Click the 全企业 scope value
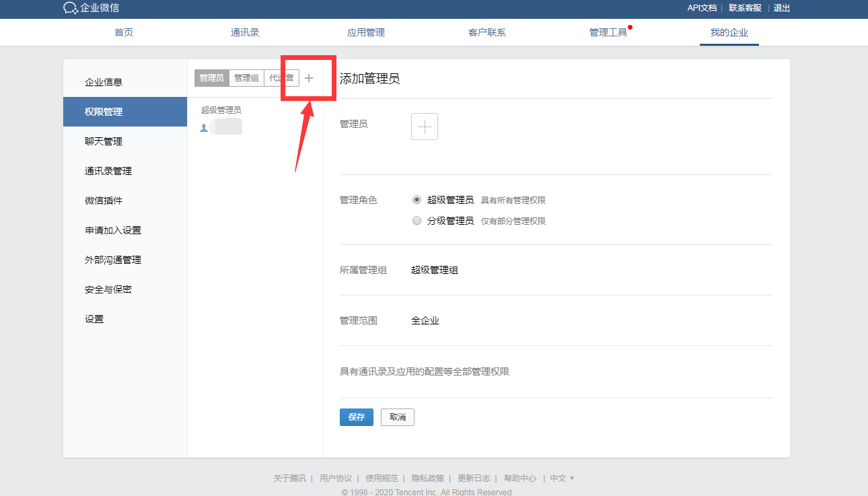Screen dimensions: 868x496 pyautogui.click(x=425, y=321)
